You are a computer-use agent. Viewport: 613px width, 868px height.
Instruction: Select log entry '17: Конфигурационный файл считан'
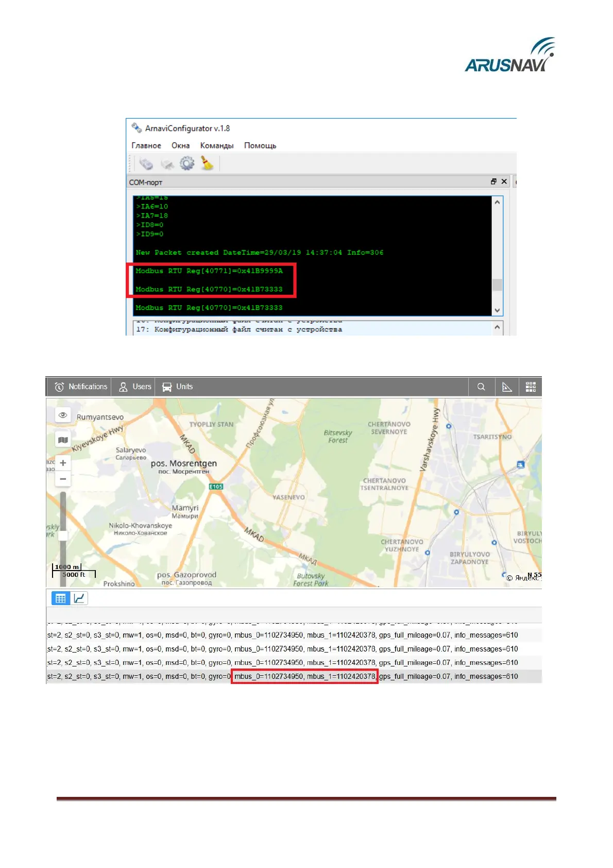[x=239, y=329]
